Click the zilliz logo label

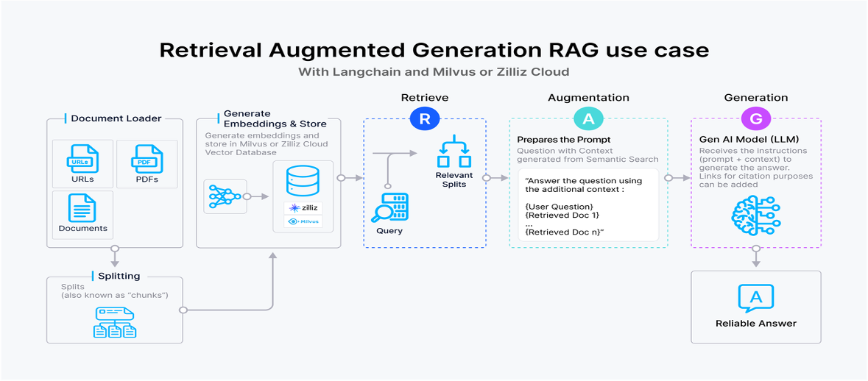303,208
